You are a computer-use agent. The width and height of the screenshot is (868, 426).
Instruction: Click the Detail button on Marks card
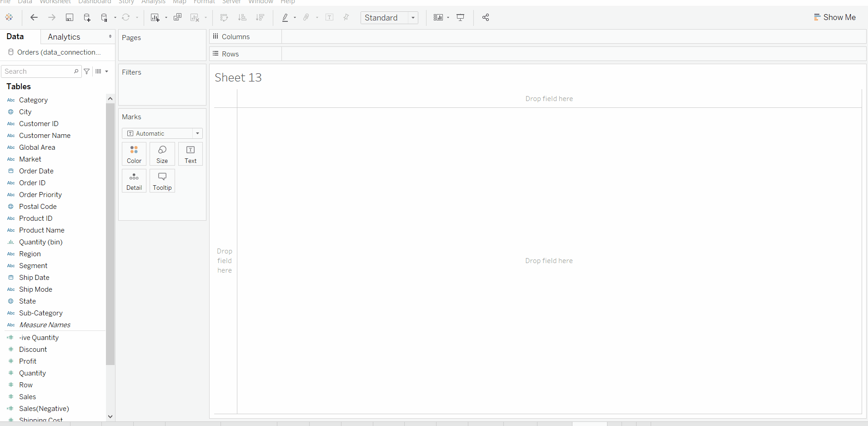134,181
